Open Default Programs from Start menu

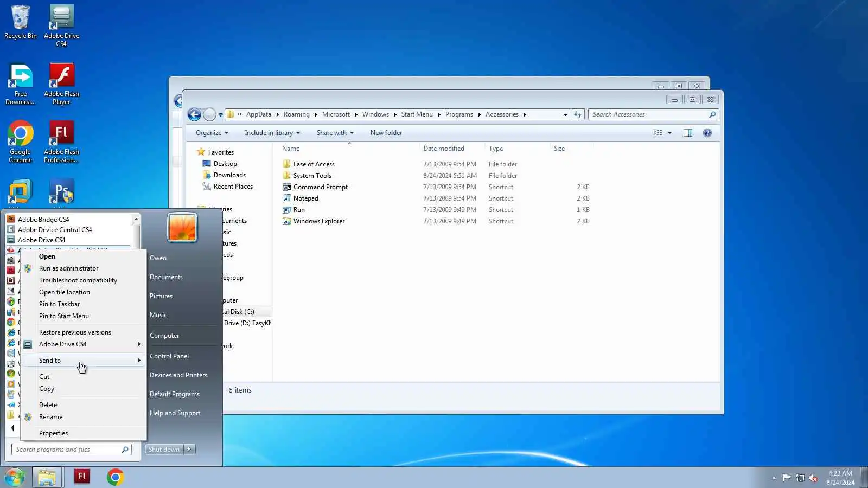coord(175,394)
